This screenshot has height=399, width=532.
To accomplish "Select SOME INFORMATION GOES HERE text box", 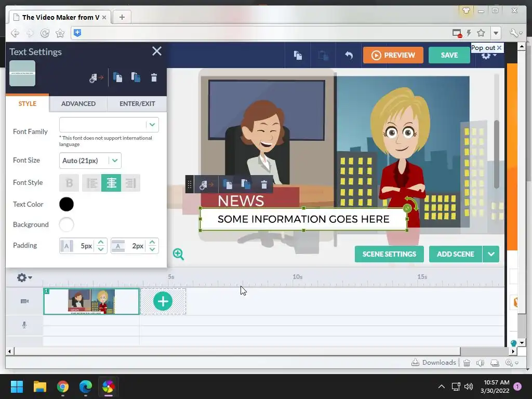I will (x=303, y=219).
